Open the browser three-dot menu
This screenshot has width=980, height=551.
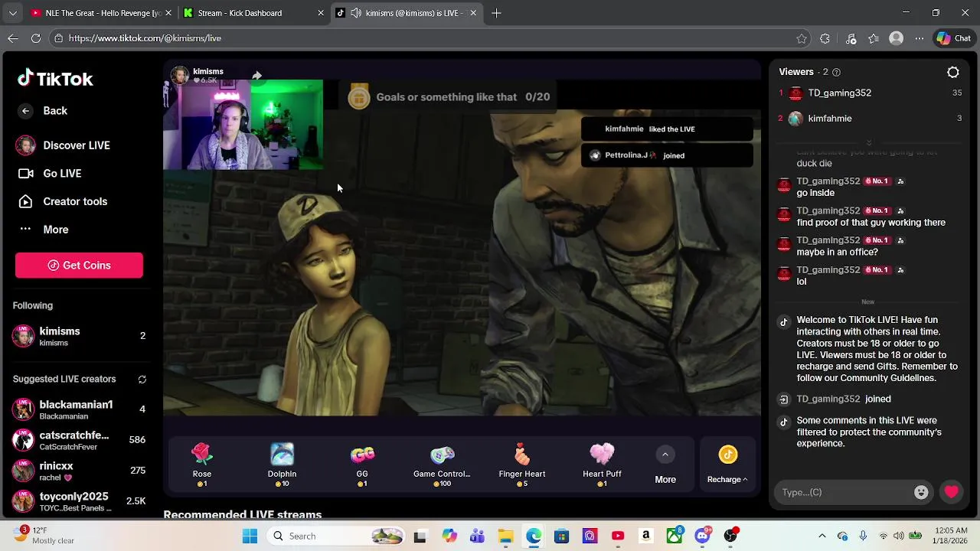(919, 38)
